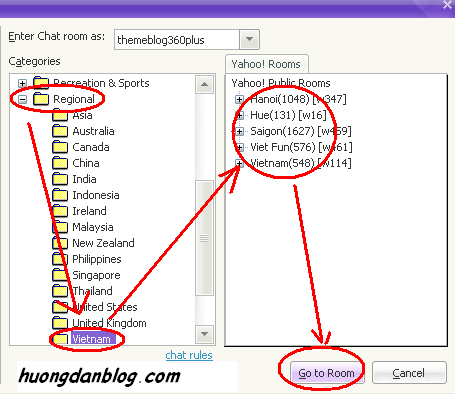Viewport: 455px width, 394px height.
Task: Select the Thailand category
Action: [x=92, y=291]
